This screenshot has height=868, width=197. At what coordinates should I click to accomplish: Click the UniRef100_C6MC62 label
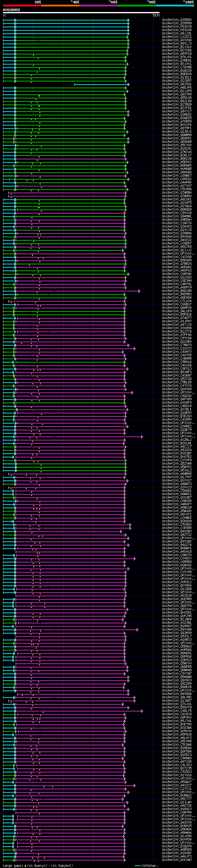[x=177, y=179]
